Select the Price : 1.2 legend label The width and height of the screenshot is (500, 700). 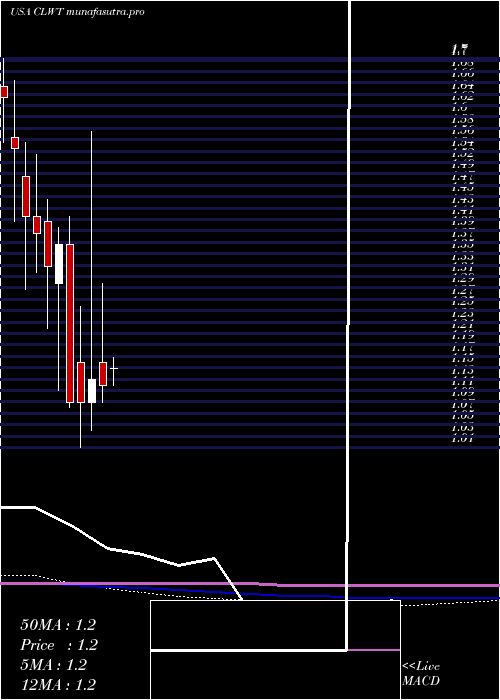coord(59,645)
